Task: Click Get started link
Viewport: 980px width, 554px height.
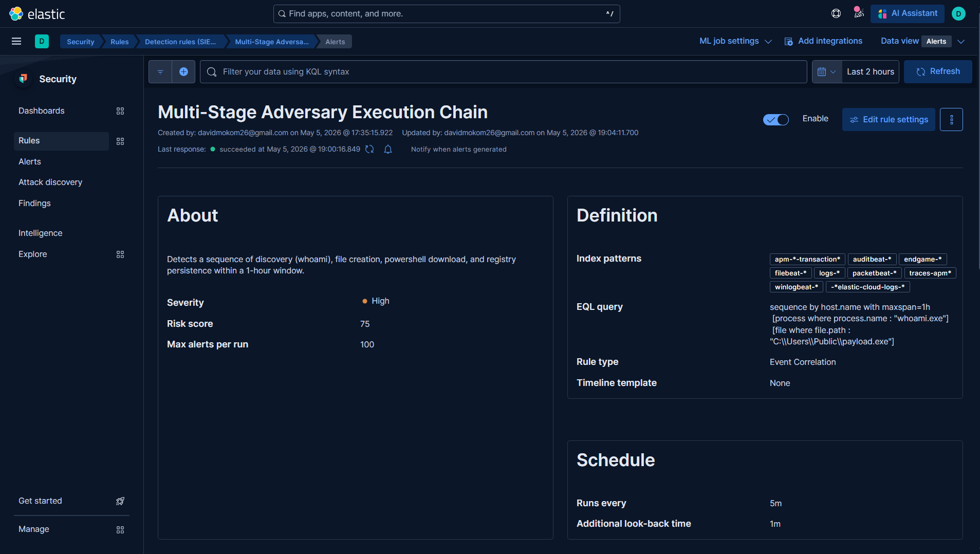Action: (40, 501)
